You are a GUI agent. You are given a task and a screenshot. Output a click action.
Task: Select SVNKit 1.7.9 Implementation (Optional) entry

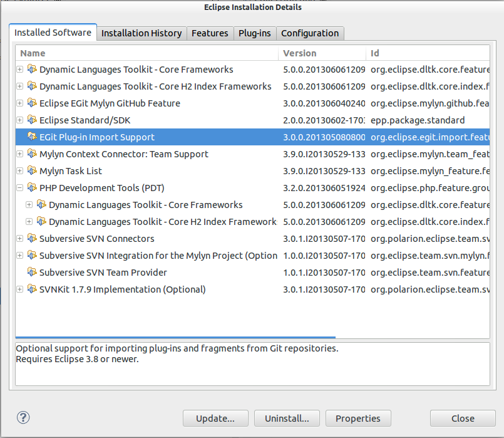point(253,289)
